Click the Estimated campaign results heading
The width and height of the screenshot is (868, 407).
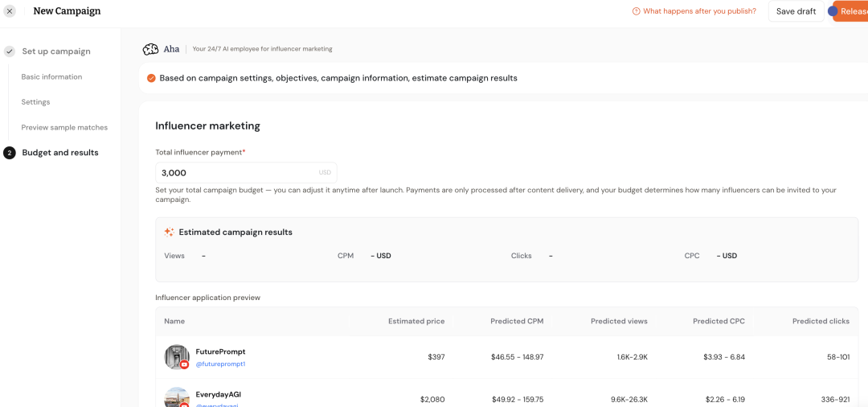235,232
